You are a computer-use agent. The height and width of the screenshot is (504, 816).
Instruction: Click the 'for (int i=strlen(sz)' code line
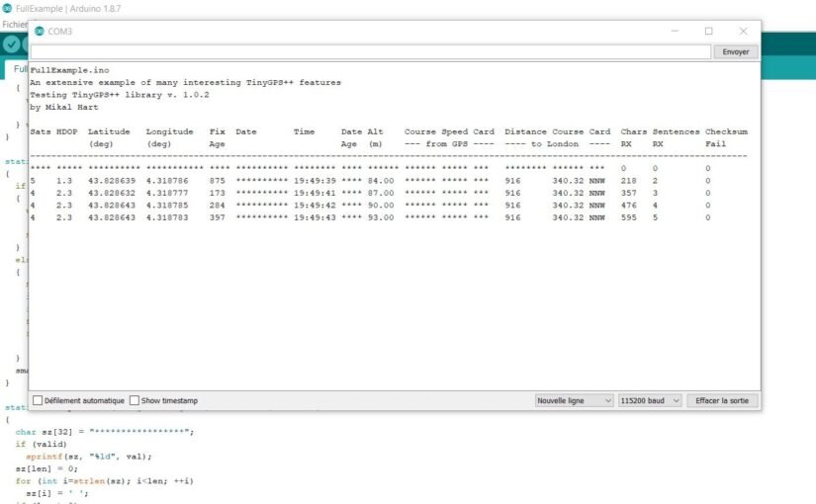point(104,481)
